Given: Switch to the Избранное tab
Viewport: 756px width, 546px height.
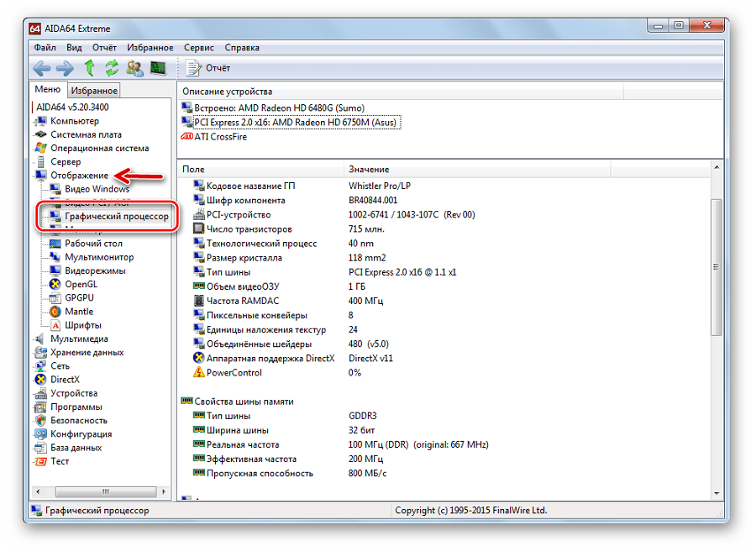Looking at the screenshot, I should 94,91.
